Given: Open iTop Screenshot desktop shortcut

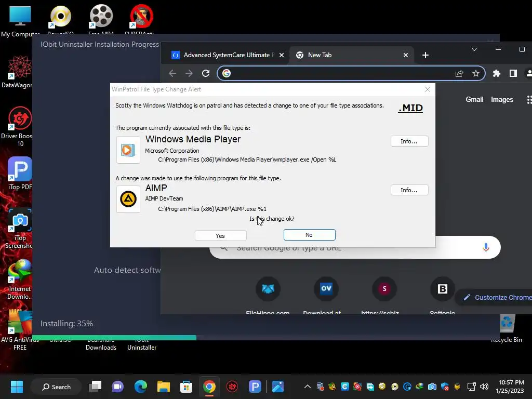Looking at the screenshot, I should [x=20, y=228].
